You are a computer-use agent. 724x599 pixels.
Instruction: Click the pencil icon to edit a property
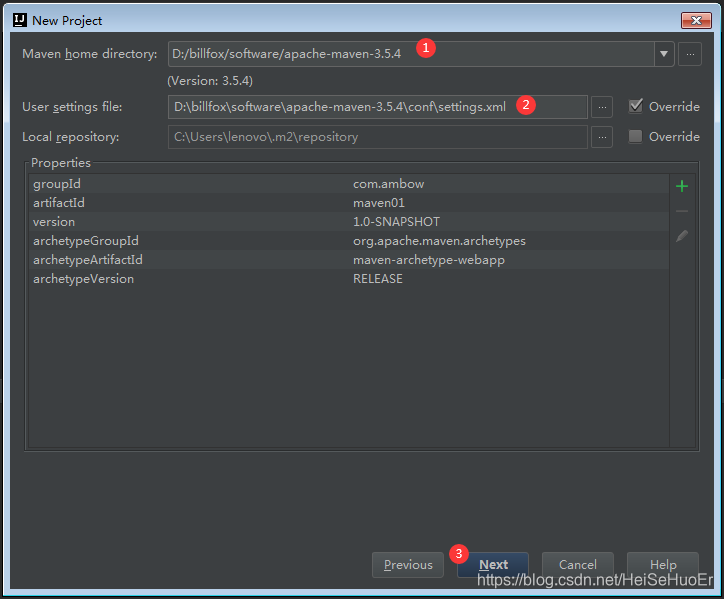(682, 236)
